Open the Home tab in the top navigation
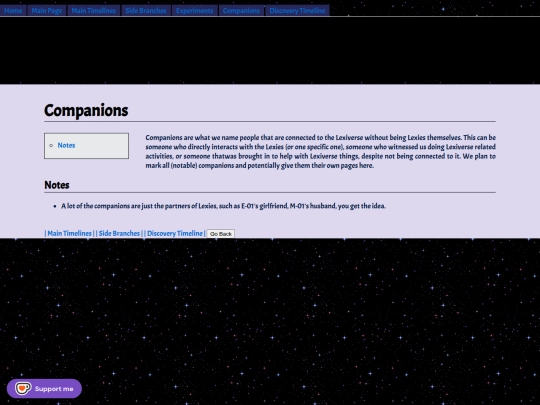This screenshot has height=405, width=540. (x=13, y=10)
